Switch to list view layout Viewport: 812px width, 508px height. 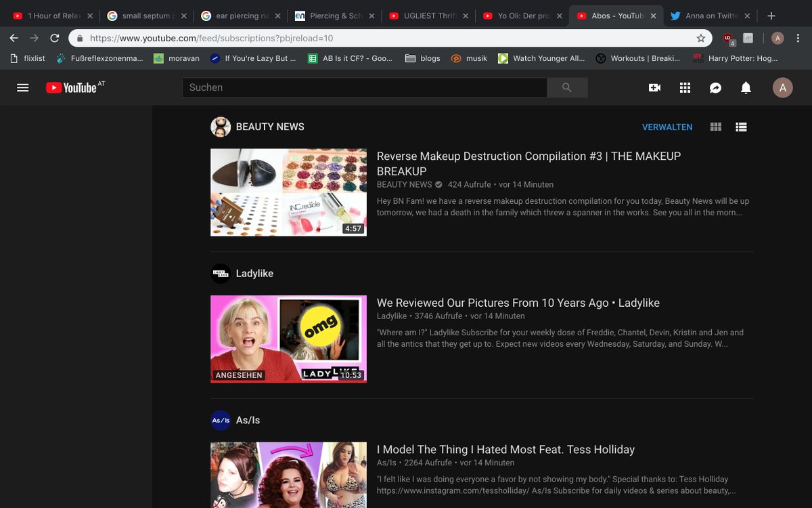741,127
